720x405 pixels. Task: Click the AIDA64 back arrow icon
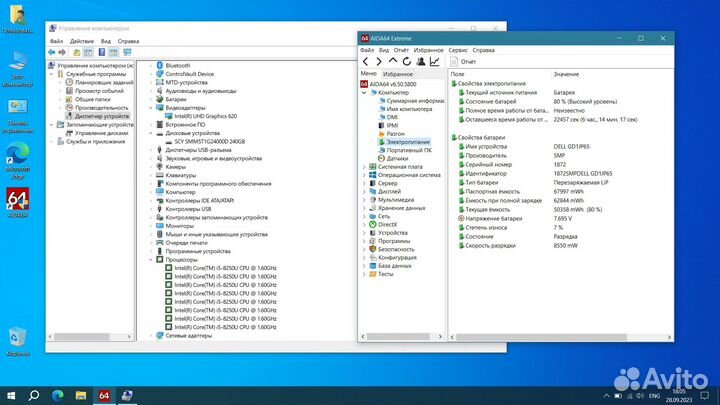[x=366, y=61]
